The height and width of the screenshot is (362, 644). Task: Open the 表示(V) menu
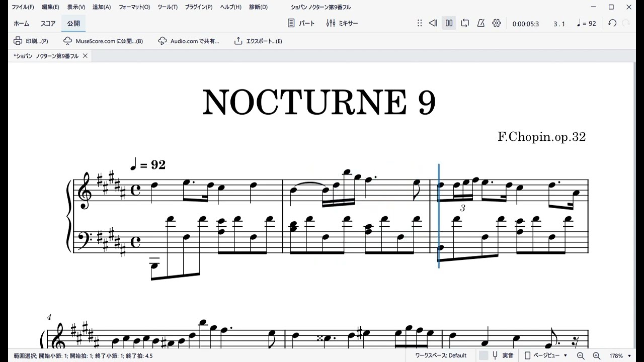[76, 7]
